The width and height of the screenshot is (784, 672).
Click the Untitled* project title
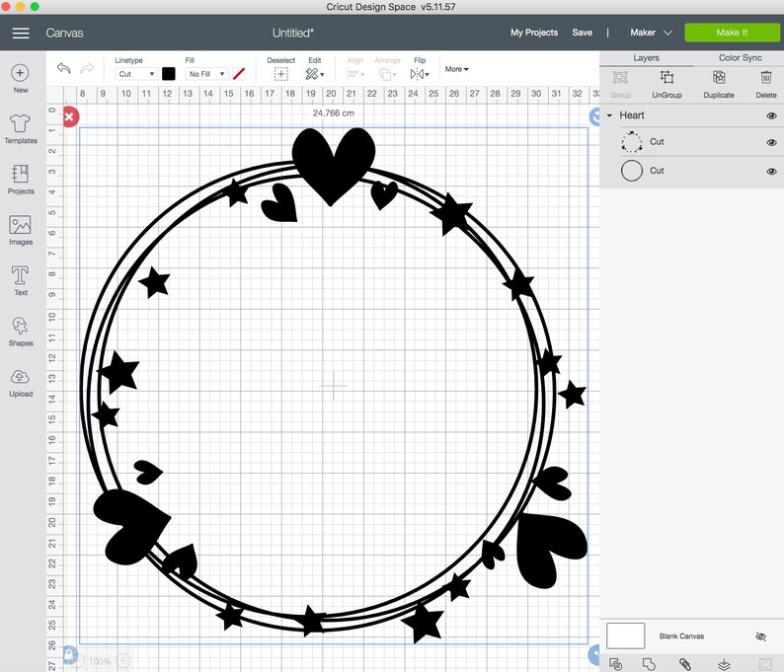point(293,33)
